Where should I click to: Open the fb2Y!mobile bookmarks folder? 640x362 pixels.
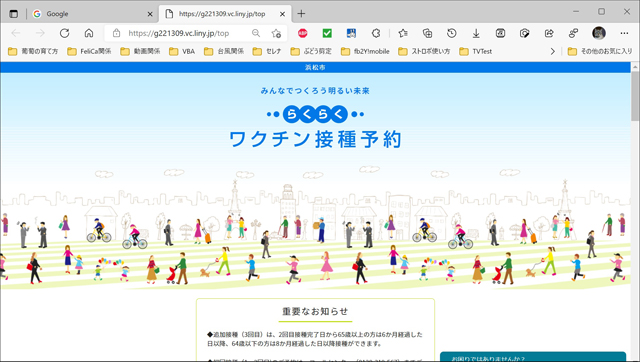point(365,51)
